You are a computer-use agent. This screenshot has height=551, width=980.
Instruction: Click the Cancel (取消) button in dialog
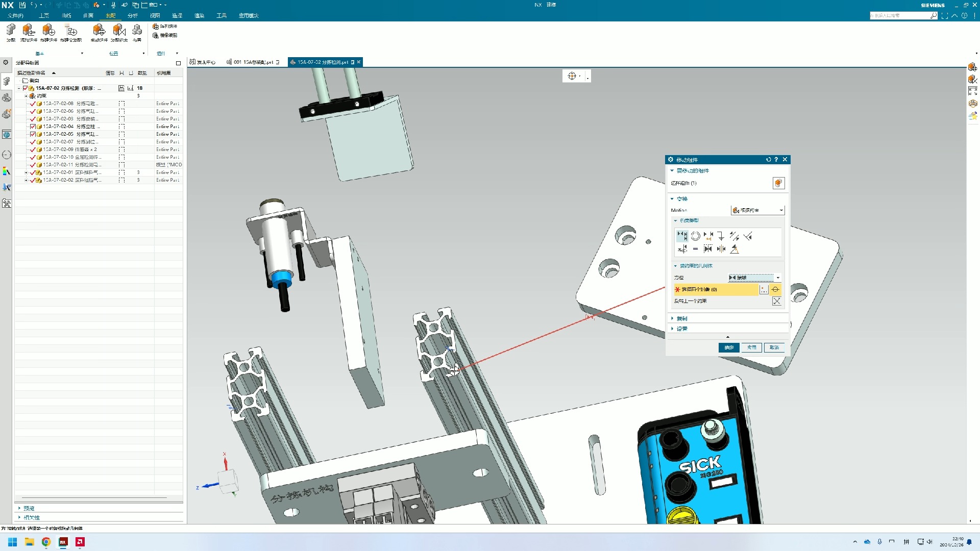point(774,347)
